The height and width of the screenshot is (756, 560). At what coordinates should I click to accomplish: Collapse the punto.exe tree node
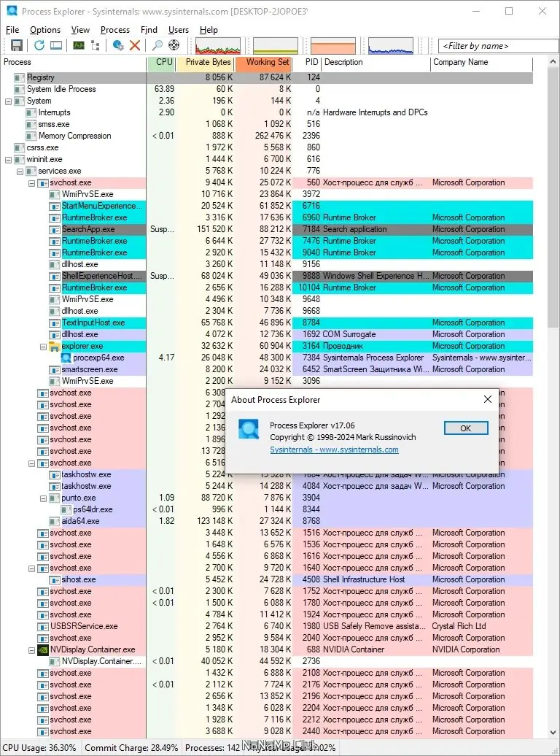click(43, 498)
